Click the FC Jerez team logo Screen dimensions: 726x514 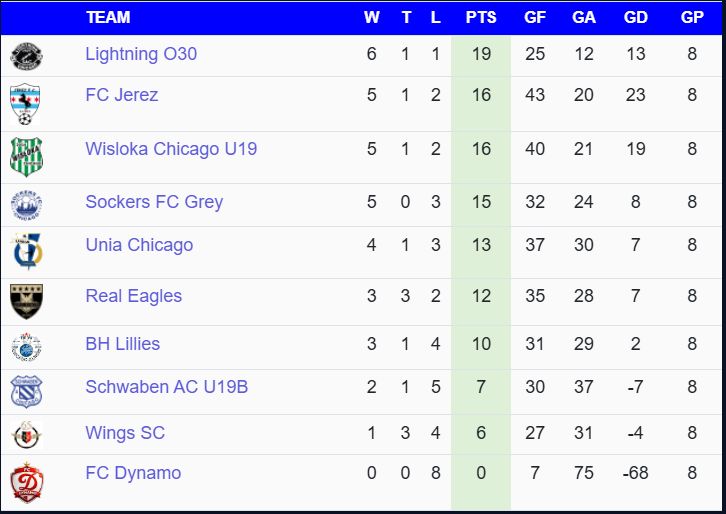click(x=26, y=103)
